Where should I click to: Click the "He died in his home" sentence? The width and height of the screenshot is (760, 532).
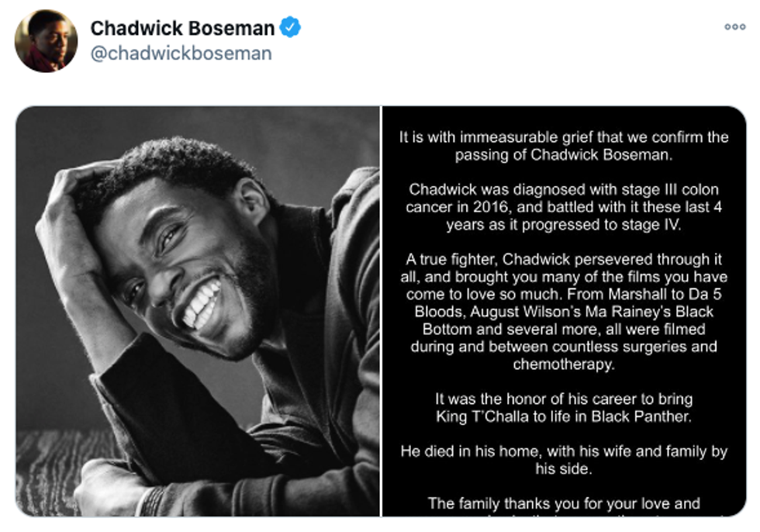tap(564, 459)
